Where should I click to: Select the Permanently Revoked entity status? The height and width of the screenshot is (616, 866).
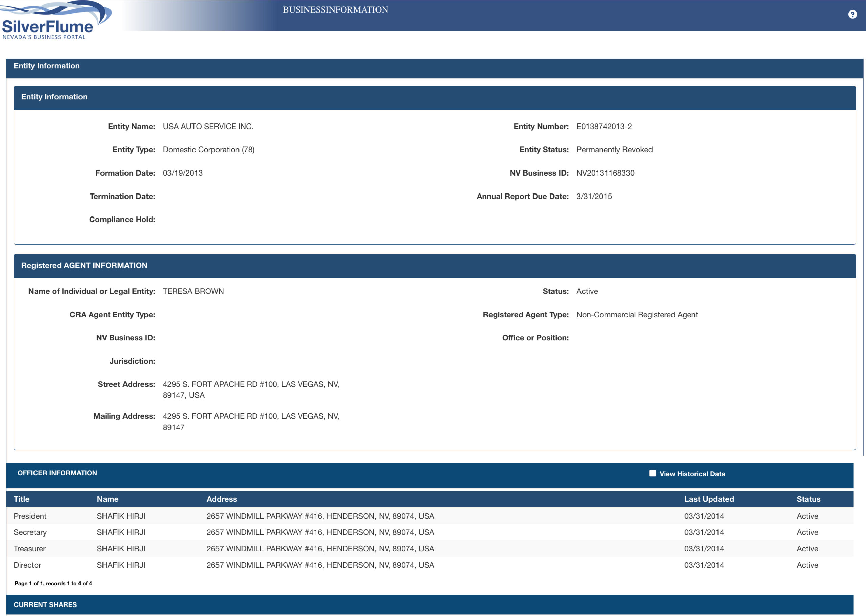tap(615, 150)
